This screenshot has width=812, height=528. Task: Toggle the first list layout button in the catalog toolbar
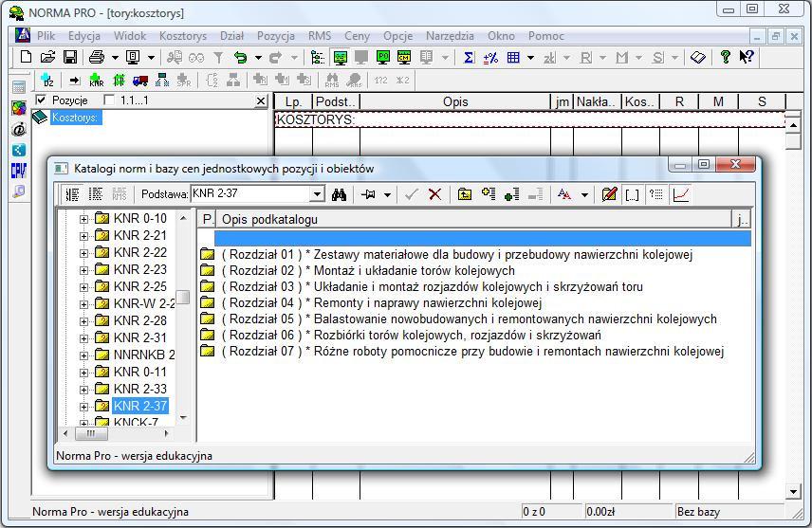click(x=72, y=194)
